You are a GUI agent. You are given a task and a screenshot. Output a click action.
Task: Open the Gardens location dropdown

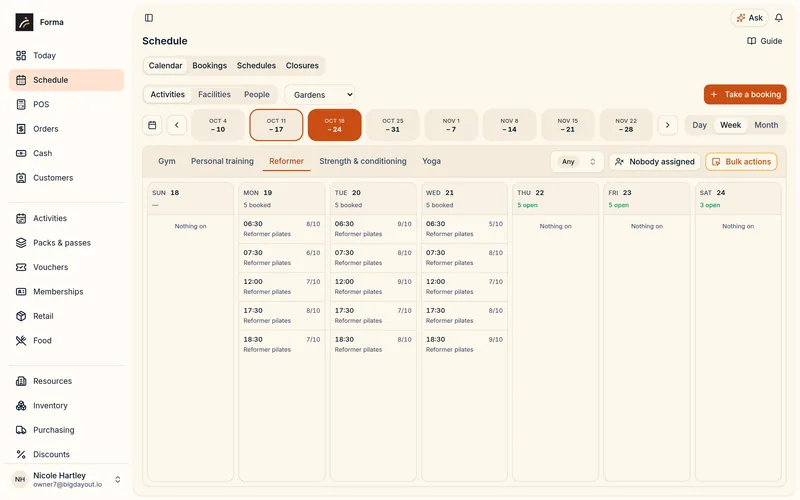pos(320,95)
